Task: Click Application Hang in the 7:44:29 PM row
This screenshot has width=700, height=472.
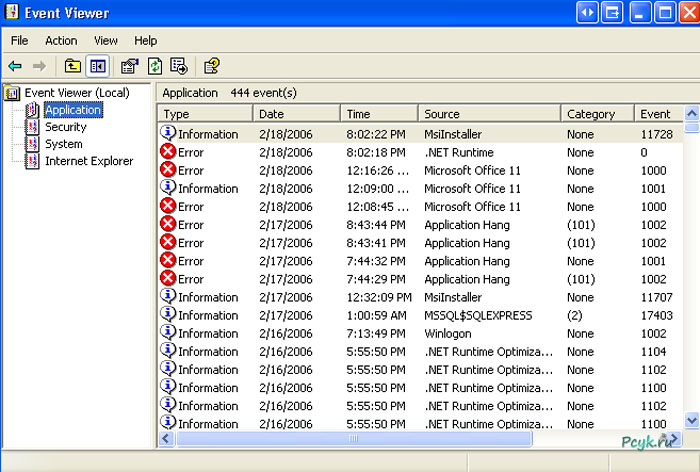Action: click(467, 280)
